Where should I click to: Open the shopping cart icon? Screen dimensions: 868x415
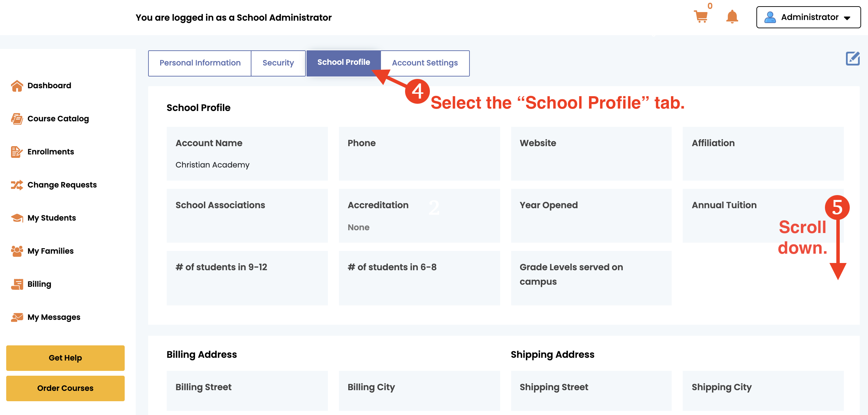click(x=701, y=17)
